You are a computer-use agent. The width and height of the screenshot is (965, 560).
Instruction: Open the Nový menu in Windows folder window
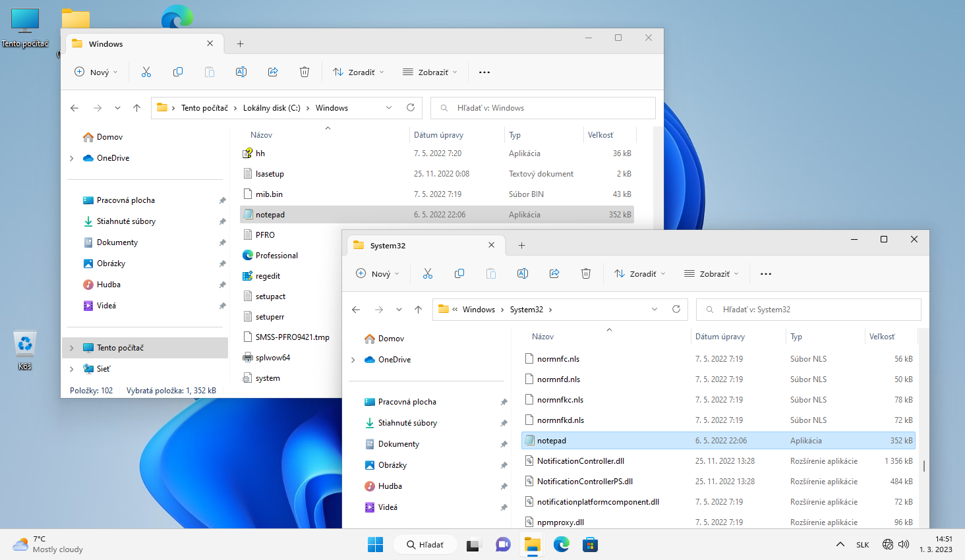(x=96, y=72)
